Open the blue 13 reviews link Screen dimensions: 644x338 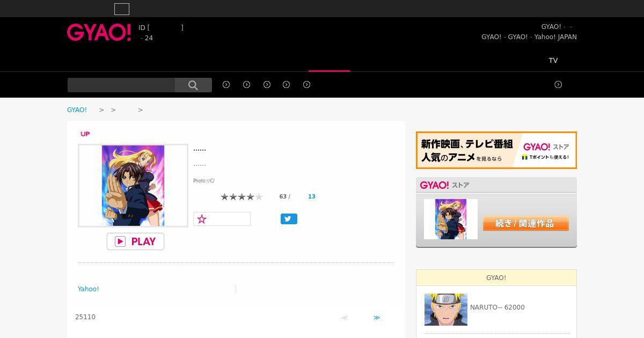pos(311,196)
